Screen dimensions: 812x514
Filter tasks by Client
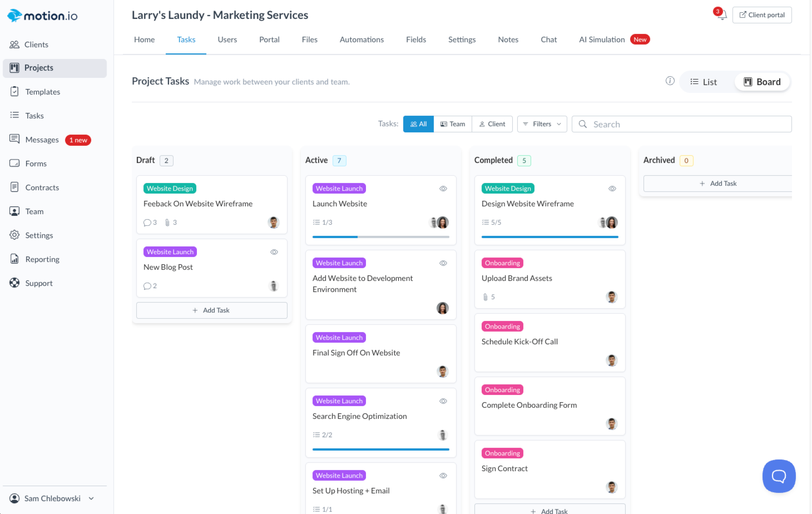(x=492, y=124)
